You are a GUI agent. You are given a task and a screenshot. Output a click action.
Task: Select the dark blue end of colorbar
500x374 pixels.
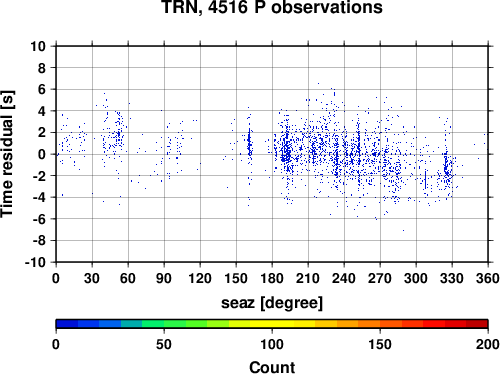pos(67,324)
